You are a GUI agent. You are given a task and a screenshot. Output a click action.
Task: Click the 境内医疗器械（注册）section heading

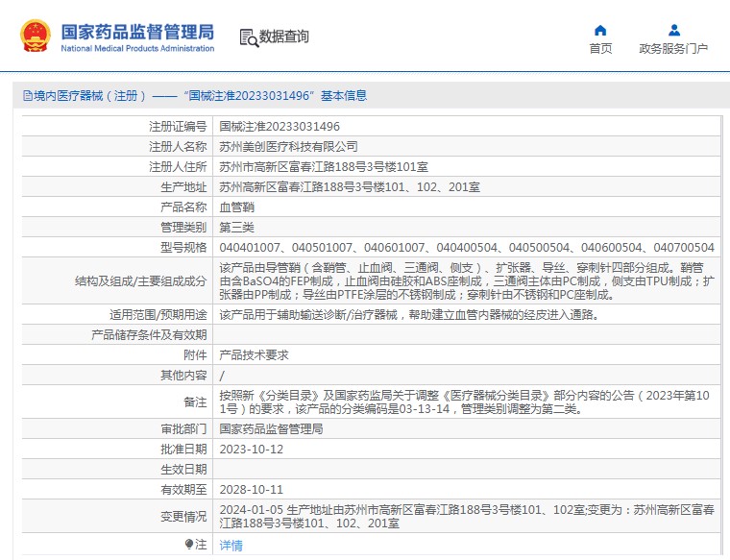(x=195, y=95)
